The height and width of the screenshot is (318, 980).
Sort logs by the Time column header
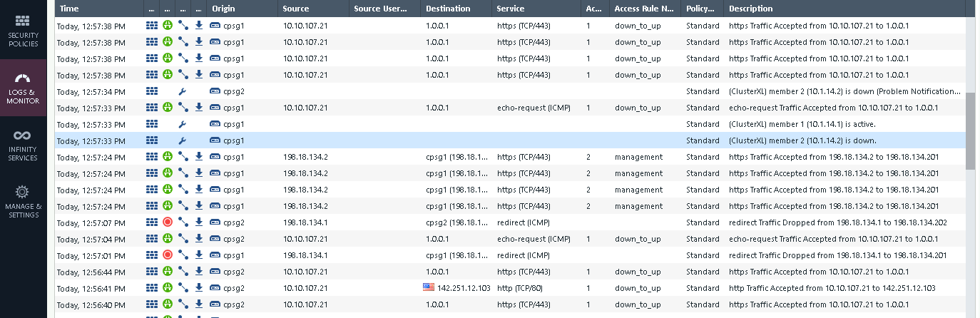click(x=70, y=9)
